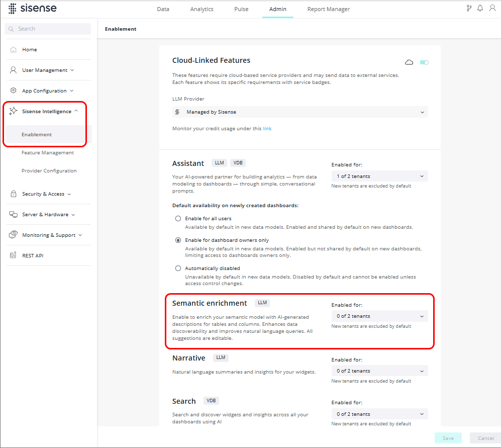
Task: Click the Sisense logo
Action: click(x=33, y=9)
